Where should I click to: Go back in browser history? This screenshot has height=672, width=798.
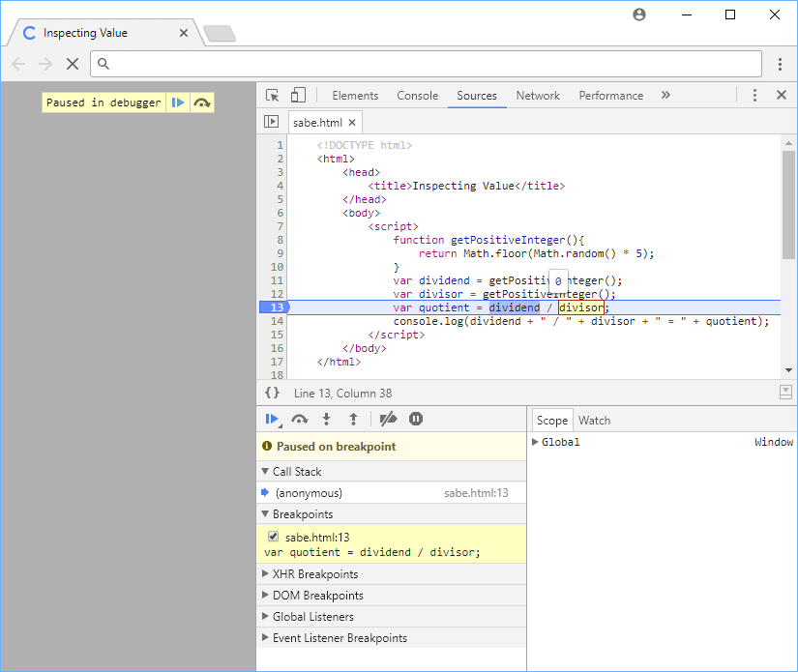(18, 64)
